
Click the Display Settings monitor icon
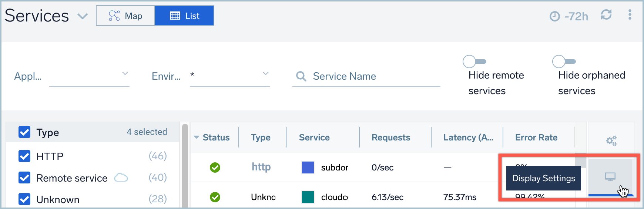[610, 177]
